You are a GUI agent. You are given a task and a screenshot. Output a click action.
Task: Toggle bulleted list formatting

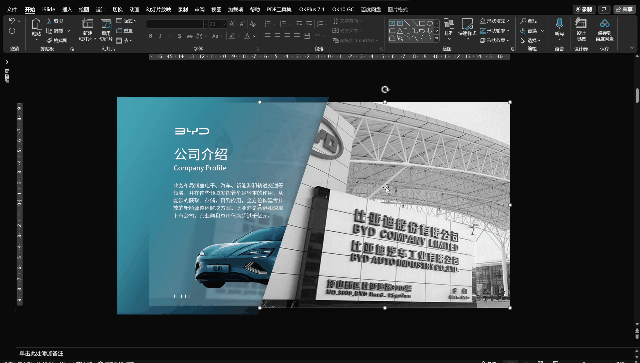[268, 24]
